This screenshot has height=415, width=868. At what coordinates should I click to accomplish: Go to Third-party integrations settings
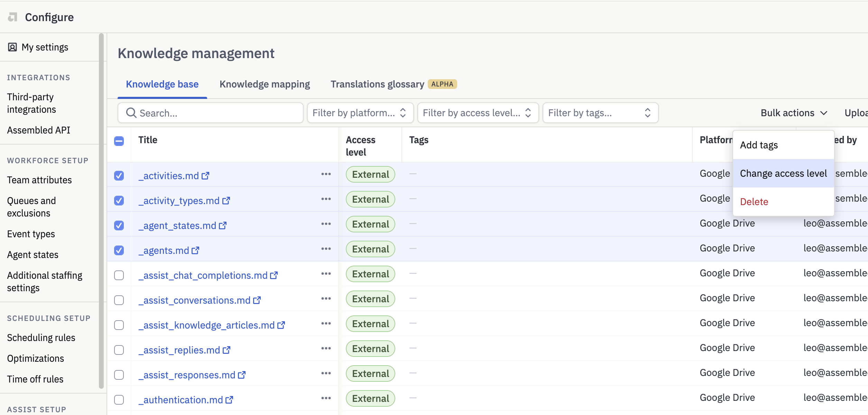click(x=31, y=103)
